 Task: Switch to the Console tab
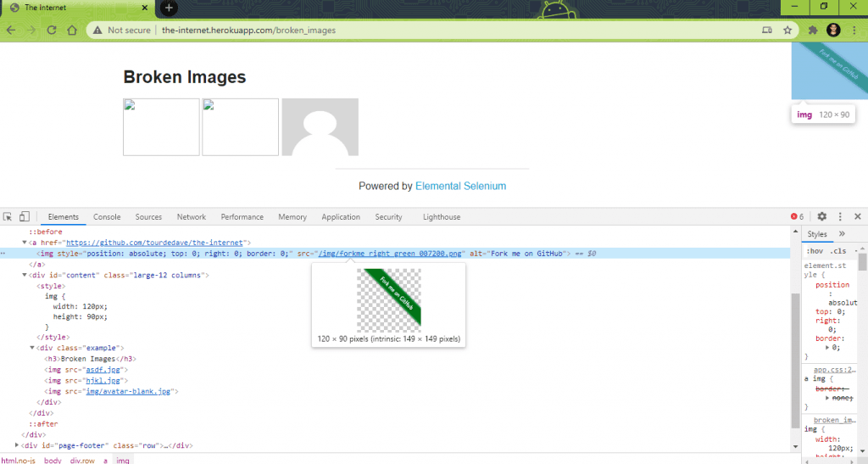tap(107, 217)
